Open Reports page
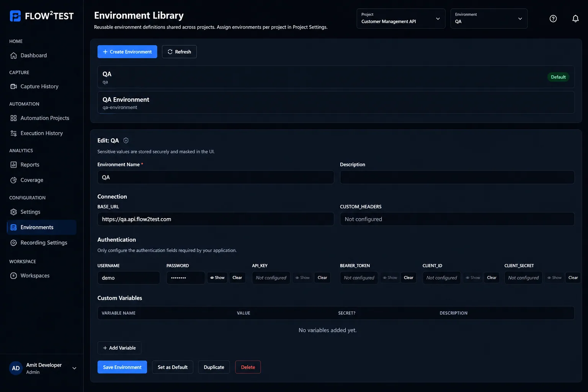Screen dimensions: 588x392 point(30,165)
